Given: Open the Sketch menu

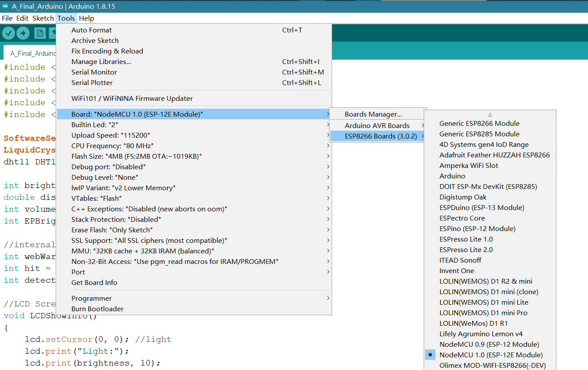Looking at the screenshot, I should pos(43,18).
